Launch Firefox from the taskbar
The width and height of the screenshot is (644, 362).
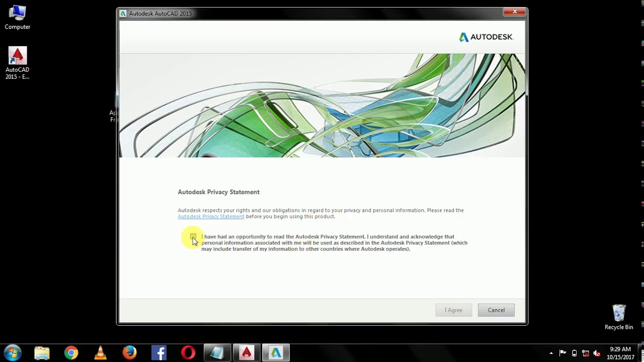click(130, 352)
